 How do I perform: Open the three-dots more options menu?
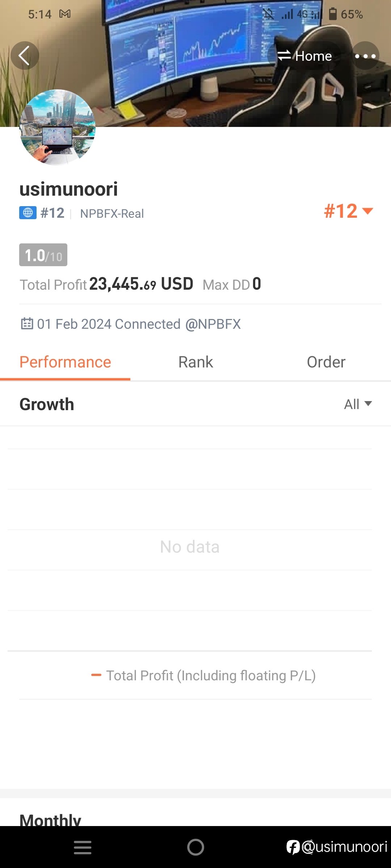click(365, 56)
